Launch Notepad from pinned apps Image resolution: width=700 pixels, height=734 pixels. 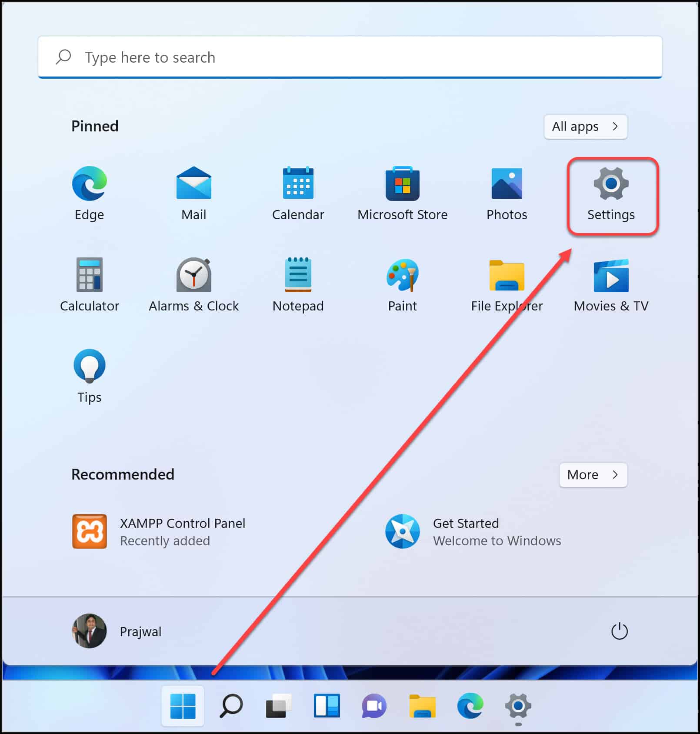point(298,285)
